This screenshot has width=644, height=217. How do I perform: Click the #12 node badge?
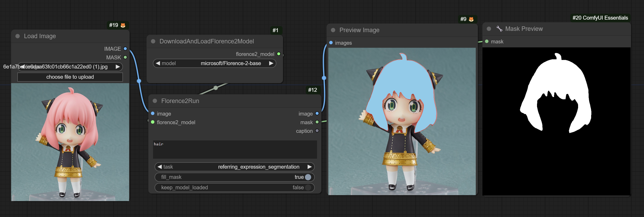pos(313,90)
